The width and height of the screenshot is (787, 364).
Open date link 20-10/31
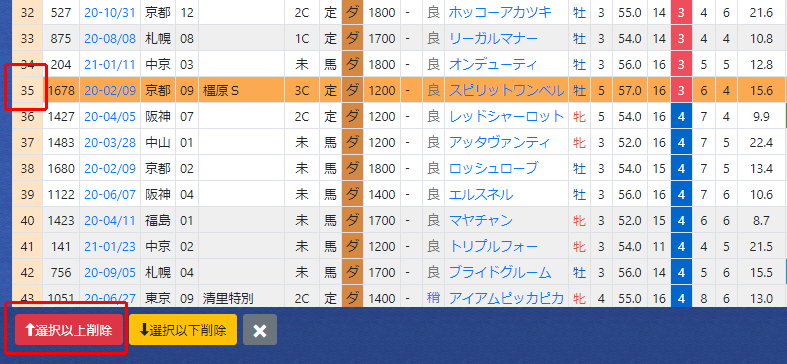coord(110,12)
